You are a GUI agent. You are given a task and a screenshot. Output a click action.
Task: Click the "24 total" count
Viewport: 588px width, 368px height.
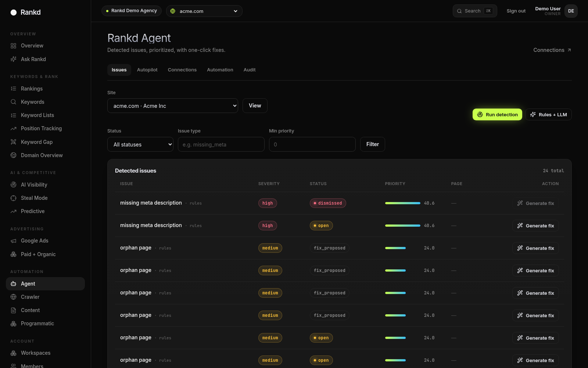(x=553, y=171)
